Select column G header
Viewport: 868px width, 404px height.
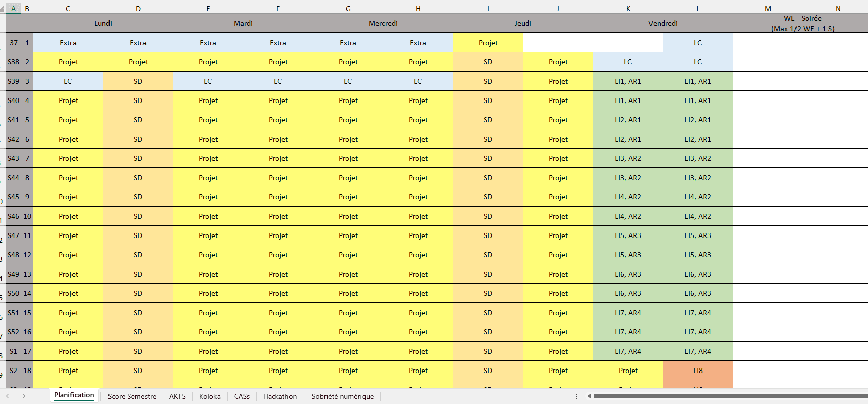click(x=348, y=9)
